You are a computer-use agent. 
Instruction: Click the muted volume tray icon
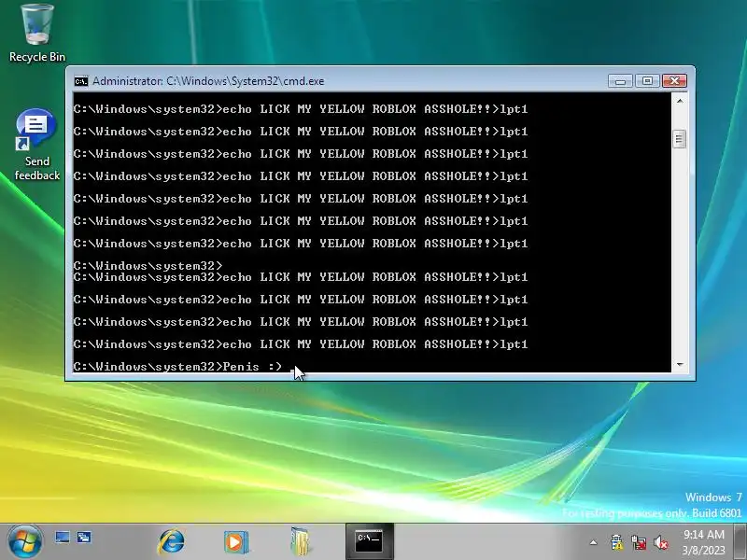661,542
